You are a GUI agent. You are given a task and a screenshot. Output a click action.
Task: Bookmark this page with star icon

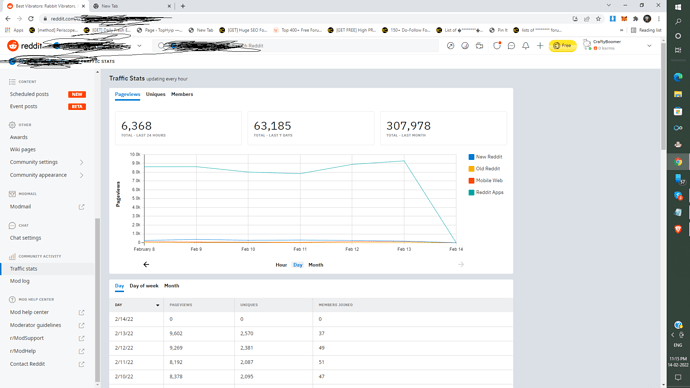point(598,18)
